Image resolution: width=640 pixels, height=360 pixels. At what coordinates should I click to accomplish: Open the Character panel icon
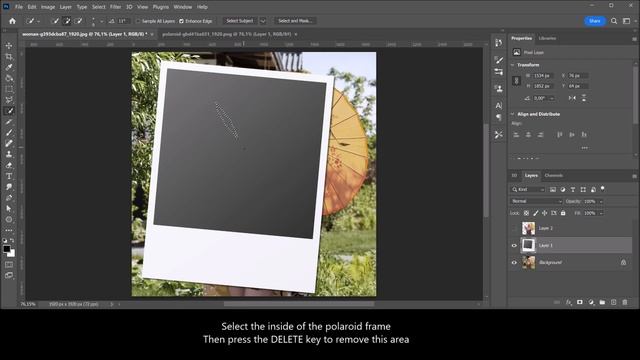[498, 105]
